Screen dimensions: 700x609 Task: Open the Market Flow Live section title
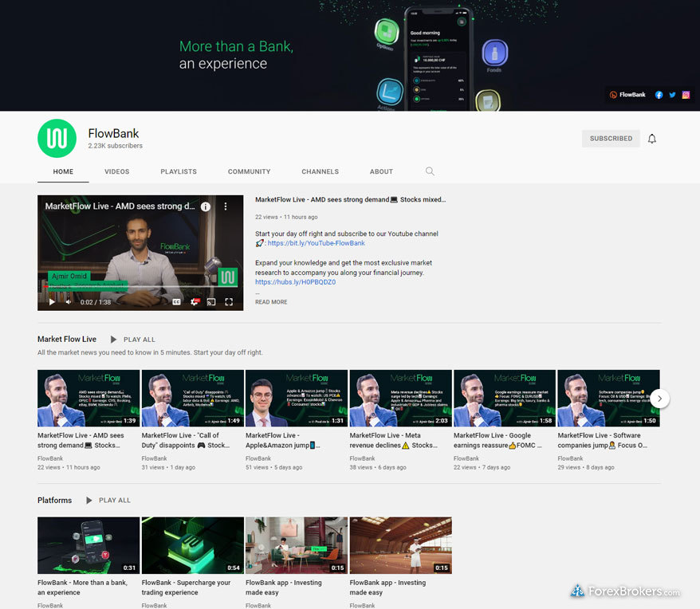[x=67, y=340]
